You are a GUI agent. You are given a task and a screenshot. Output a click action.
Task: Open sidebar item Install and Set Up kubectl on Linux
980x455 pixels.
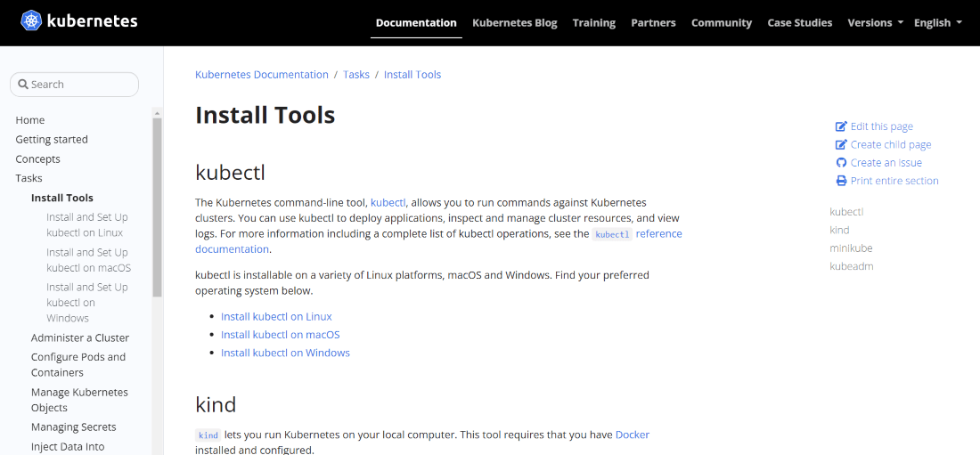point(87,225)
